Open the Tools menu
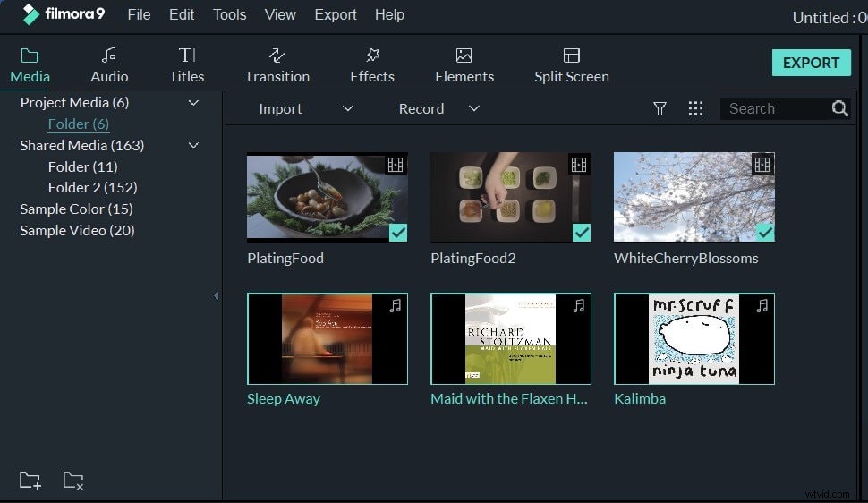 pyautogui.click(x=229, y=14)
